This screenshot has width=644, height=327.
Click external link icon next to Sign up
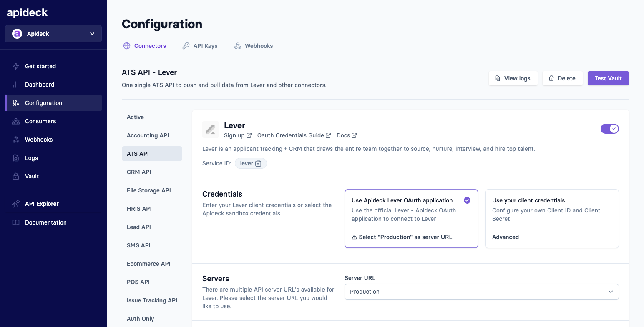pyautogui.click(x=249, y=135)
